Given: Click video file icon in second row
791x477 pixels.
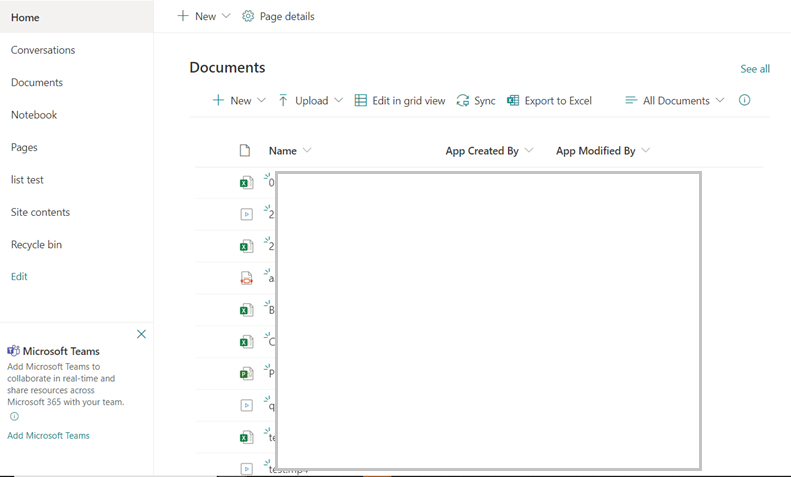Looking at the screenshot, I should pyautogui.click(x=246, y=214).
